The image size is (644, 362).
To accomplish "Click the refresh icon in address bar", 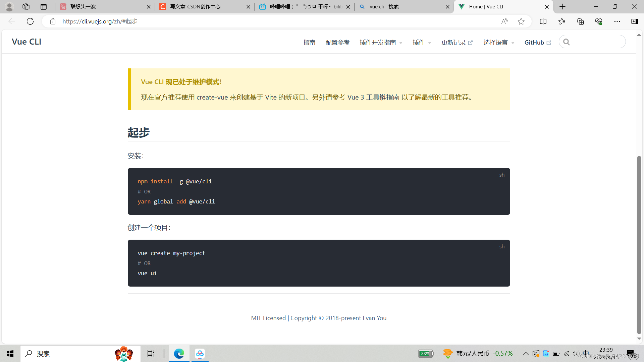I will click(30, 21).
